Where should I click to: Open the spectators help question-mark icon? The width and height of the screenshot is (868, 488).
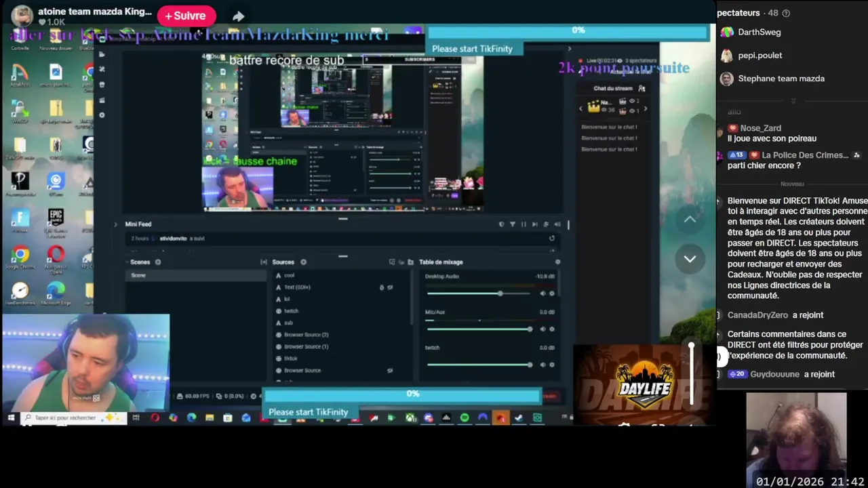click(x=786, y=13)
